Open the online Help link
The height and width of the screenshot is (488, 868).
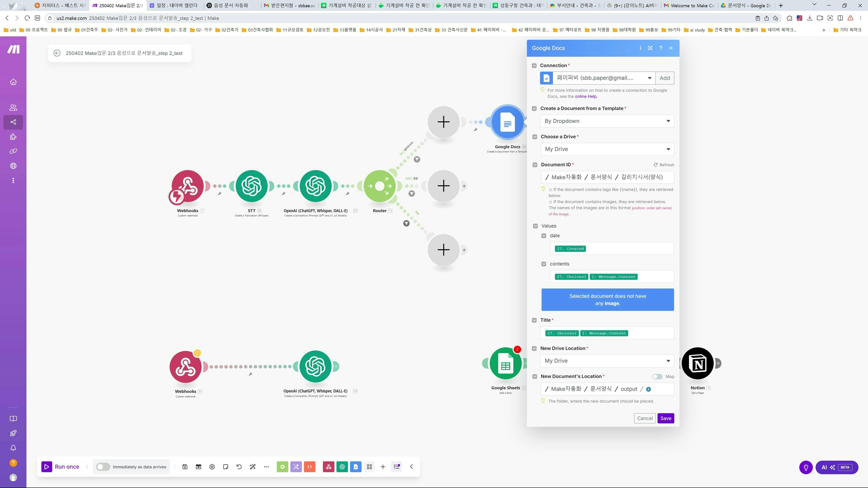point(585,96)
